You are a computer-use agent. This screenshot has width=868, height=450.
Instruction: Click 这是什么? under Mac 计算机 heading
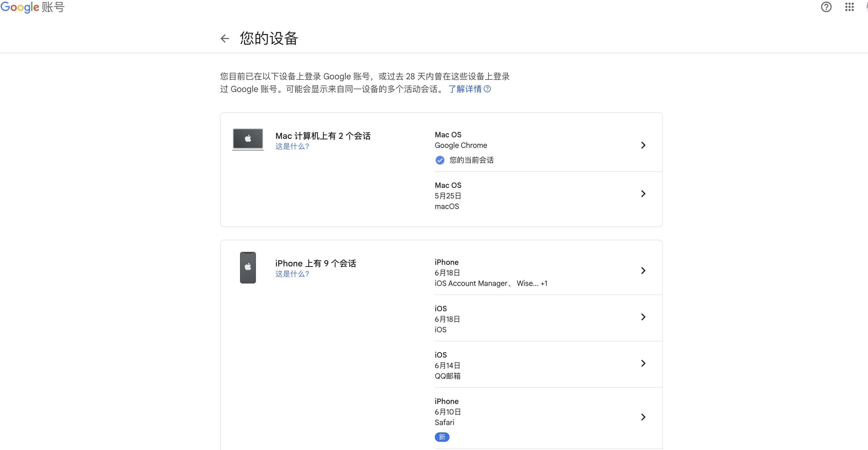292,146
